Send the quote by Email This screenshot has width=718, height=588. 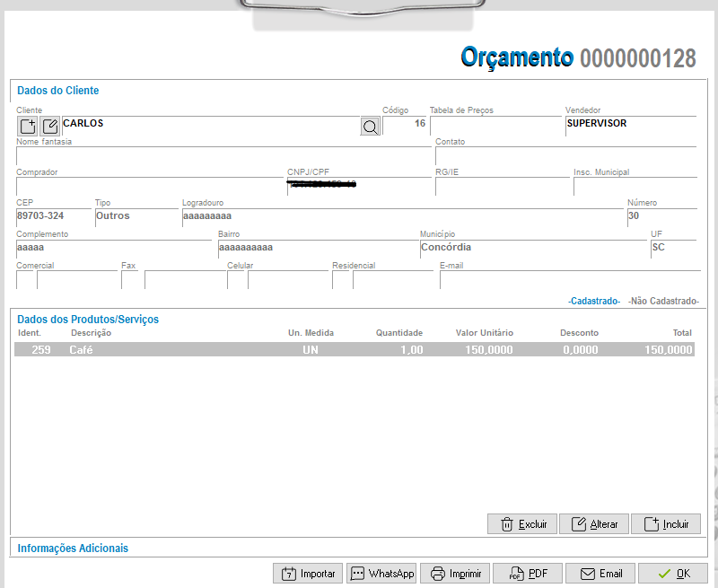600,574
